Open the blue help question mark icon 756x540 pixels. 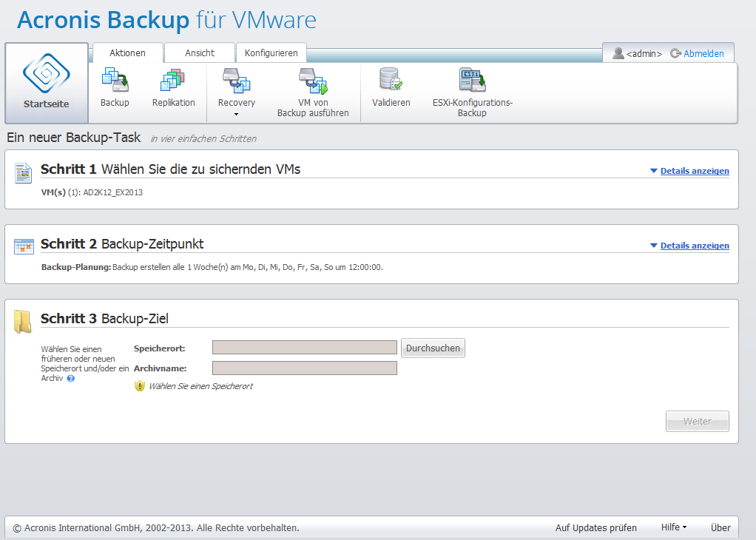71,379
